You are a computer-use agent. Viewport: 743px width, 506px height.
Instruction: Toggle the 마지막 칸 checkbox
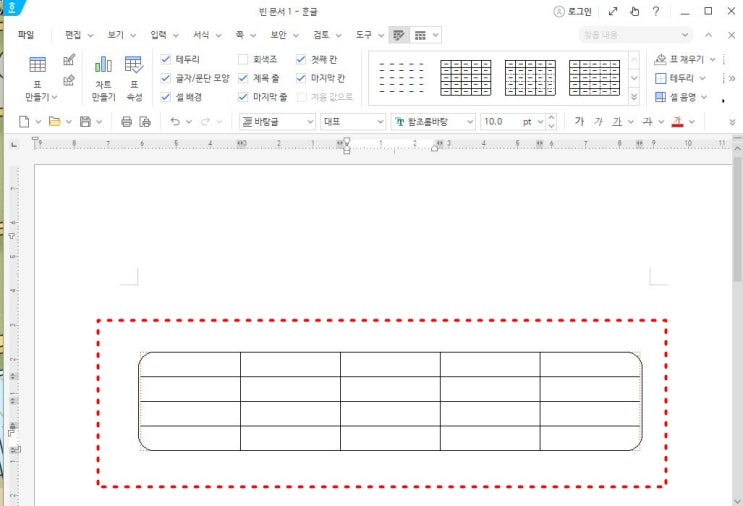[301, 78]
